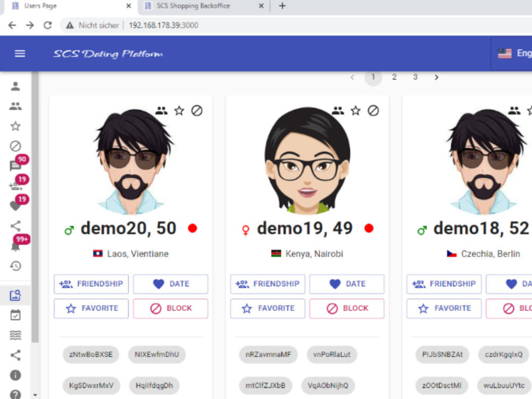Open lower share icon in sidebar
Image resolution: width=532 pixels, height=399 pixels.
(x=15, y=355)
